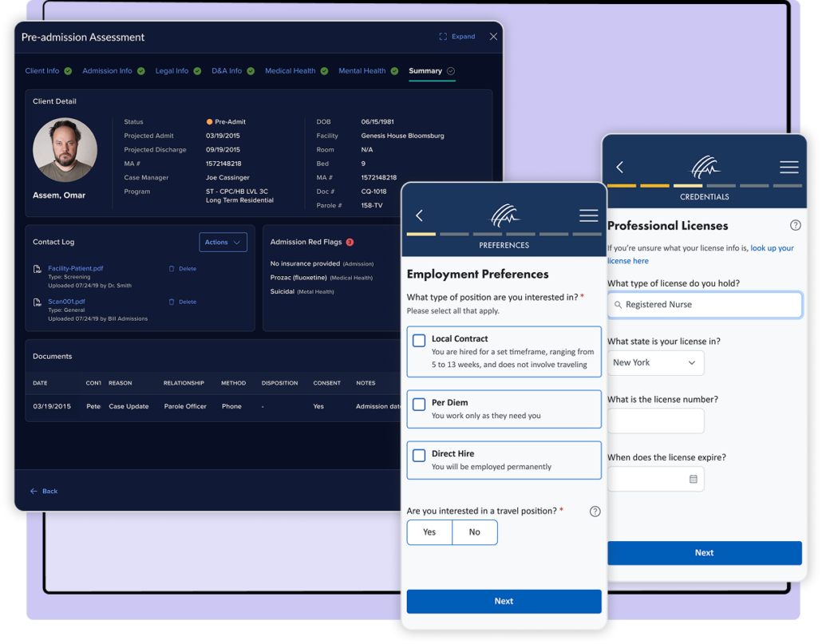This screenshot has height=644, width=822.
Task: Click the Local Contract option card
Action: coord(504,352)
